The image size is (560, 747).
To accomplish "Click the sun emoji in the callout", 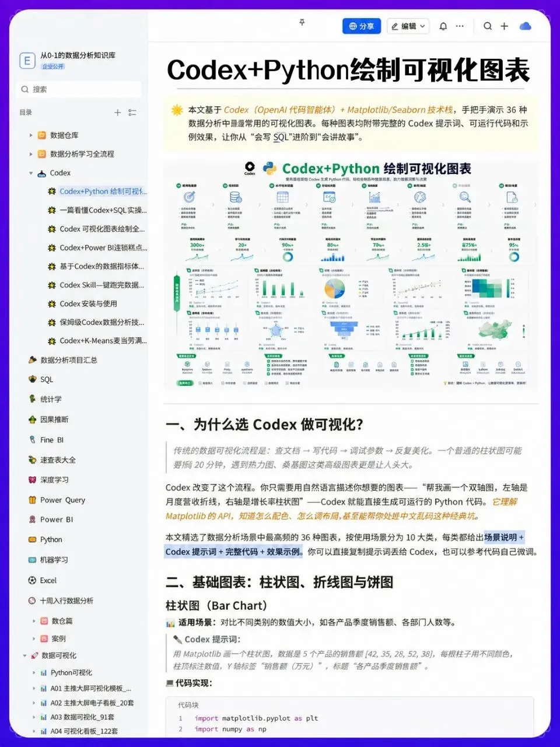I will point(177,110).
